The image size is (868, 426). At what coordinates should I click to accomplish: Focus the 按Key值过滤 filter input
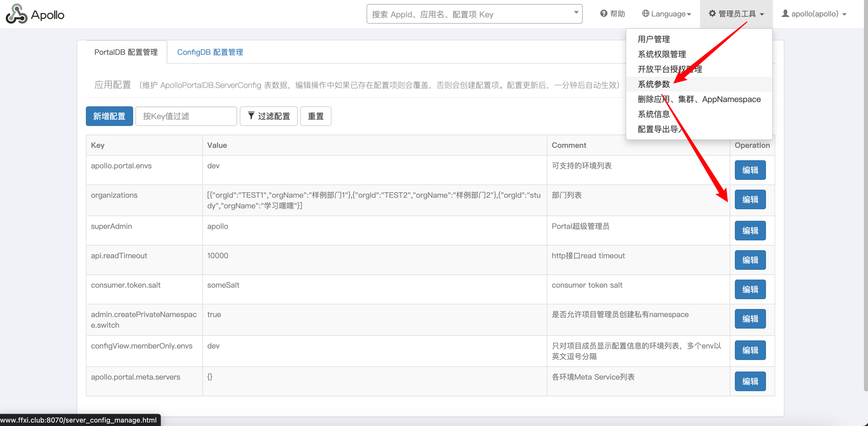click(186, 116)
